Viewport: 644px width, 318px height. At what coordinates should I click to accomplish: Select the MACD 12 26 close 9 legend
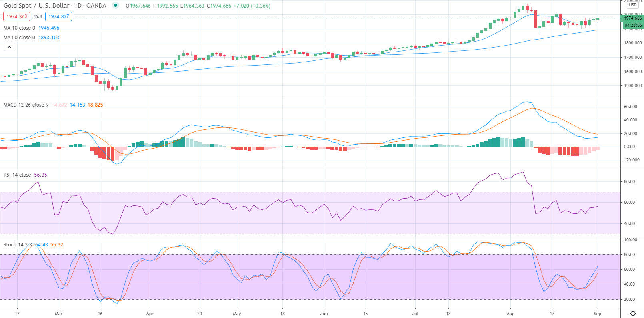tap(26, 105)
